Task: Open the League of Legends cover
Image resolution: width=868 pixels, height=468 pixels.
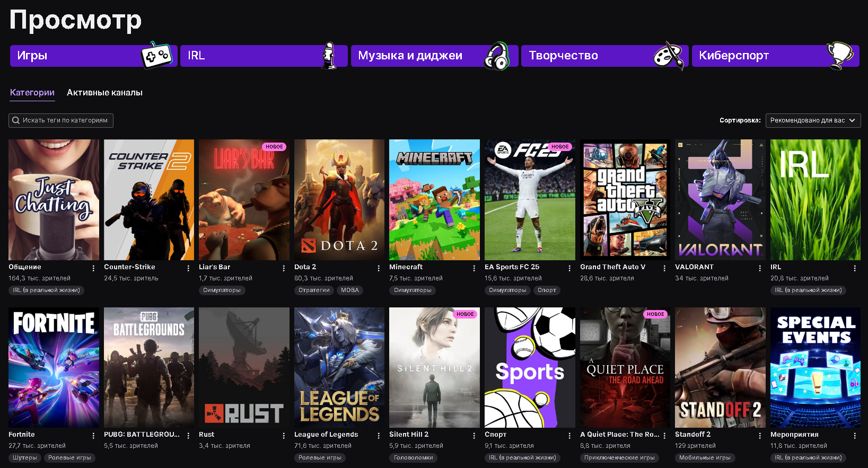Action: (x=339, y=367)
